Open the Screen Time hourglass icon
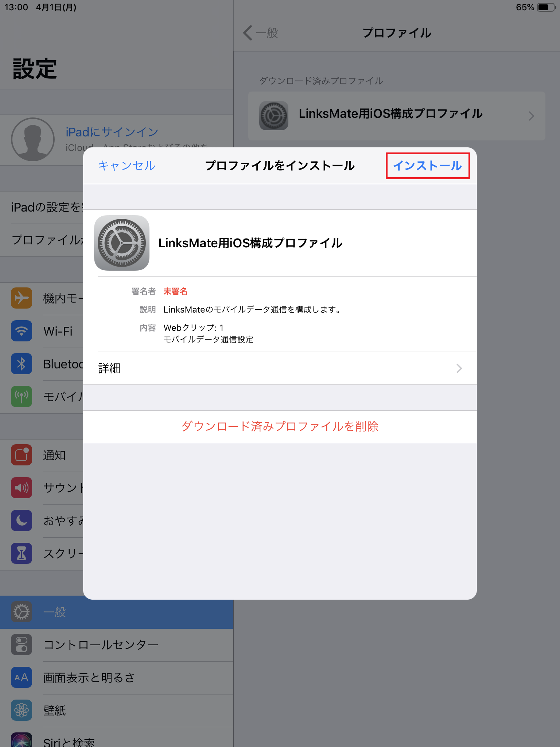The image size is (560, 747). 22,553
